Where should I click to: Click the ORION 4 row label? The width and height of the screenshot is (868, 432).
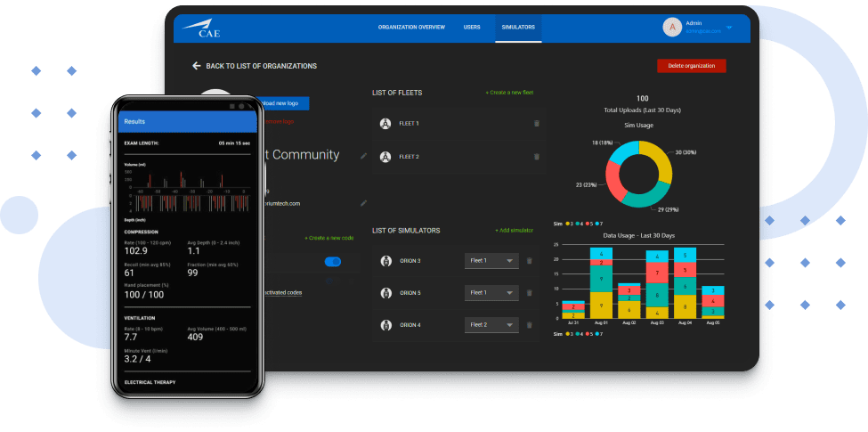(x=410, y=325)
